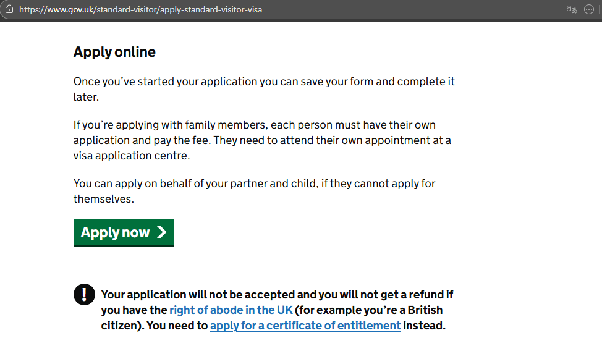Click the black warning exclamation icon
This screenshot has width=602, height=364.
click(x=84, y=294)
